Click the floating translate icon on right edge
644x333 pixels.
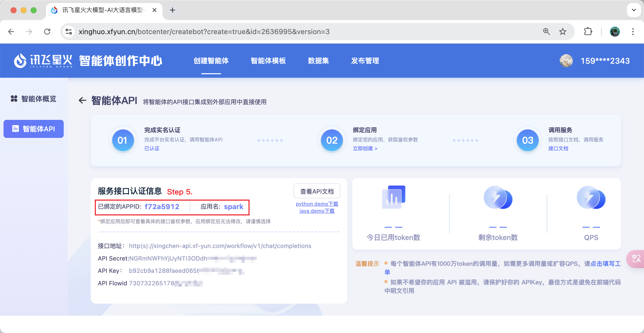[636, 259]
